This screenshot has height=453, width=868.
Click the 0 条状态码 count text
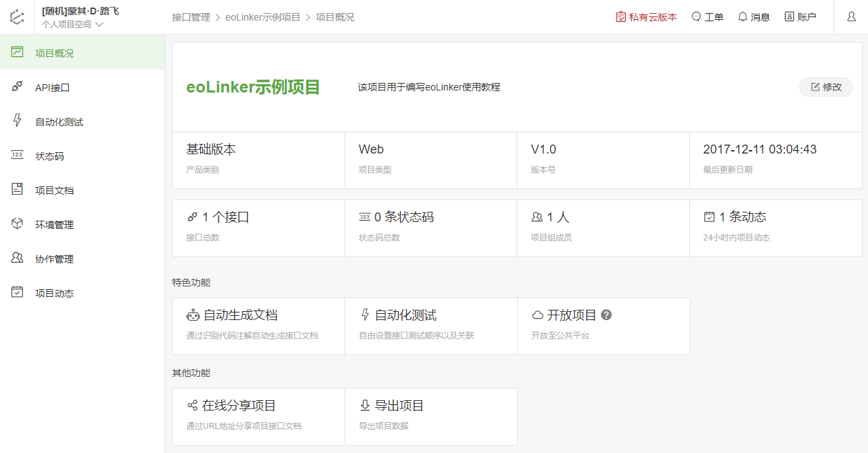404,217
